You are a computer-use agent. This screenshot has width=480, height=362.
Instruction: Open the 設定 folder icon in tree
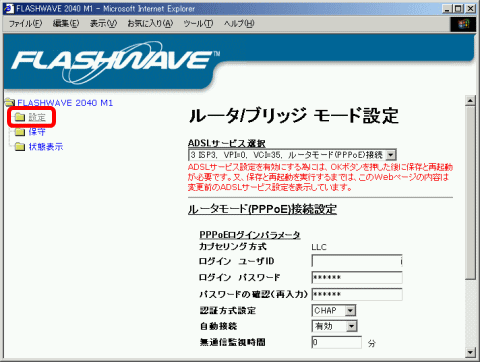tap(20, 117)
